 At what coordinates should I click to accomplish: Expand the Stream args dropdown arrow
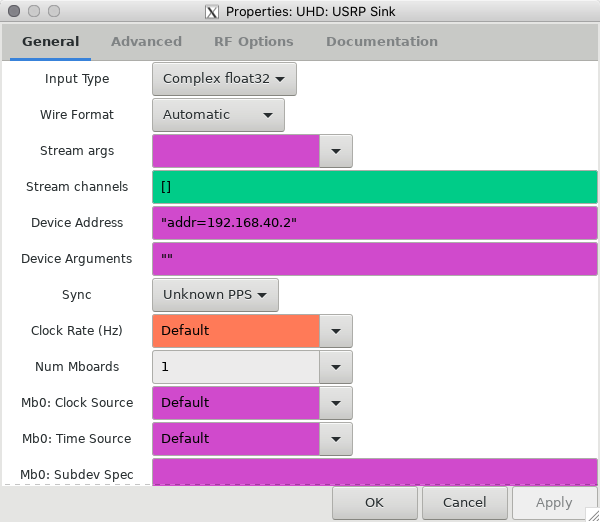[x=336, y=151]
